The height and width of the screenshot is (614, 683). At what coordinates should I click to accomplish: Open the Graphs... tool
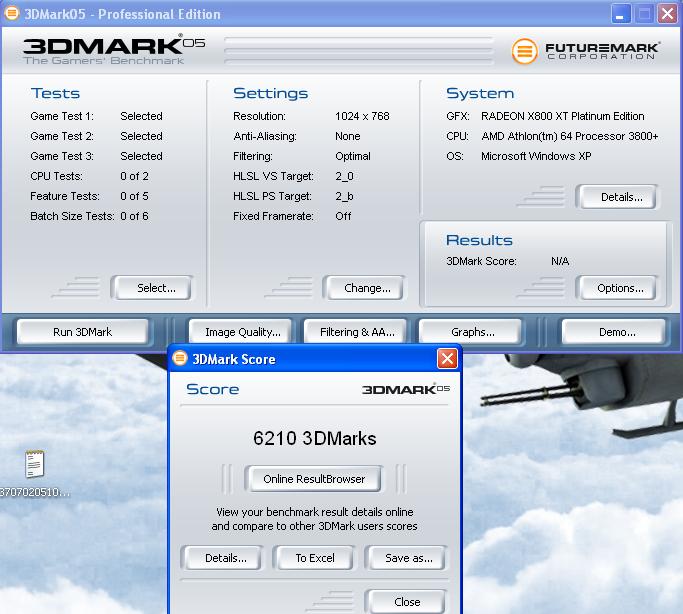tap(470, 332)
